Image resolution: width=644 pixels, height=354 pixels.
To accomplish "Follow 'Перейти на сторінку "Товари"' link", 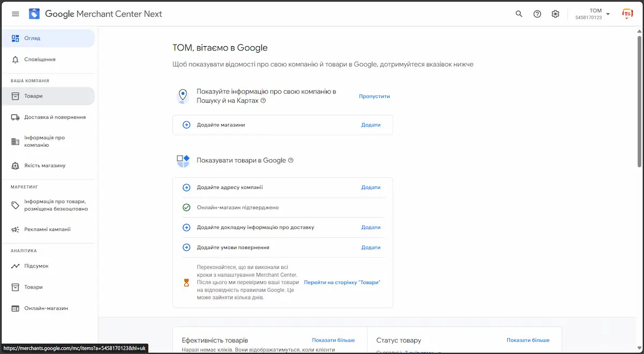I will click(342, 282).
